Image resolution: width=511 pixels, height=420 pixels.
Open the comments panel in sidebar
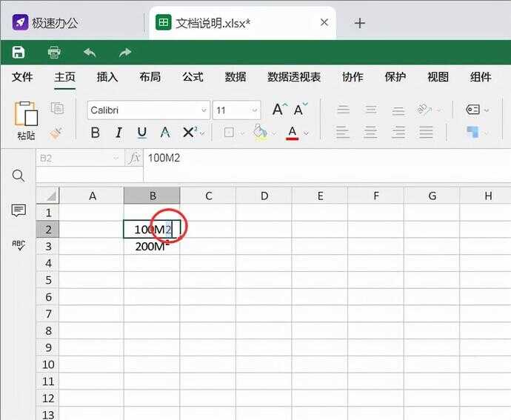[19, 211]
